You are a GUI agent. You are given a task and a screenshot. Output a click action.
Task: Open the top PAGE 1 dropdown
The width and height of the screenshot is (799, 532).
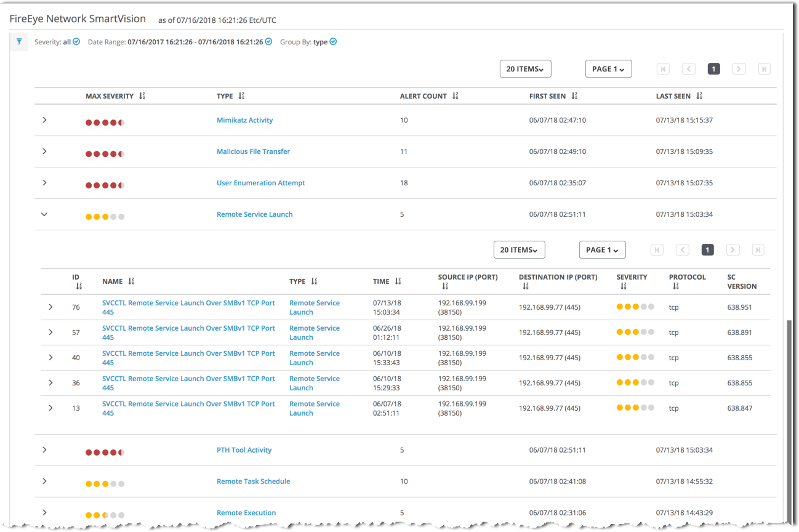[608, 69]
